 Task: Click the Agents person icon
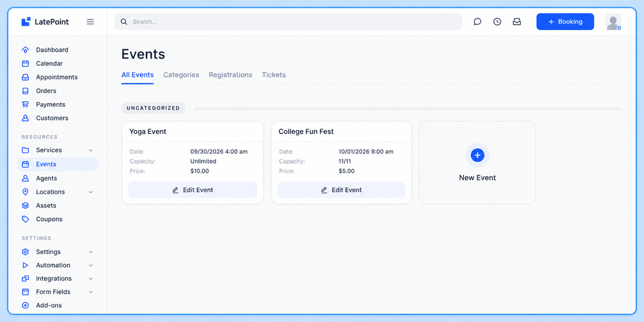(x=25, y=178)
